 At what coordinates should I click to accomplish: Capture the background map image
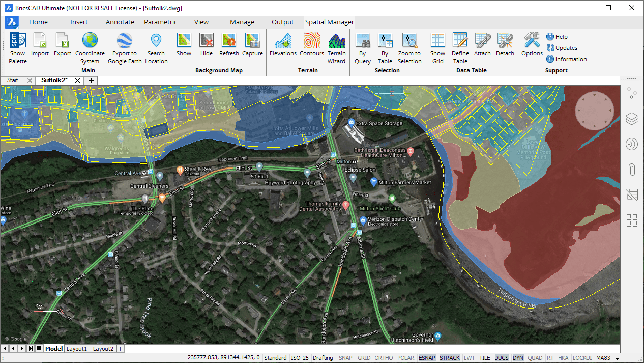(252, 45)
